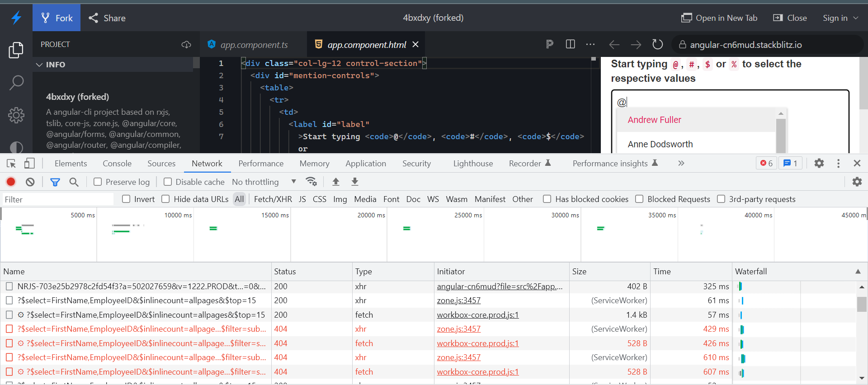This screenshot has width=868, height=385.
Task: Click the network Filter input field
Action: pyautogui.click(x=58, y=199)
